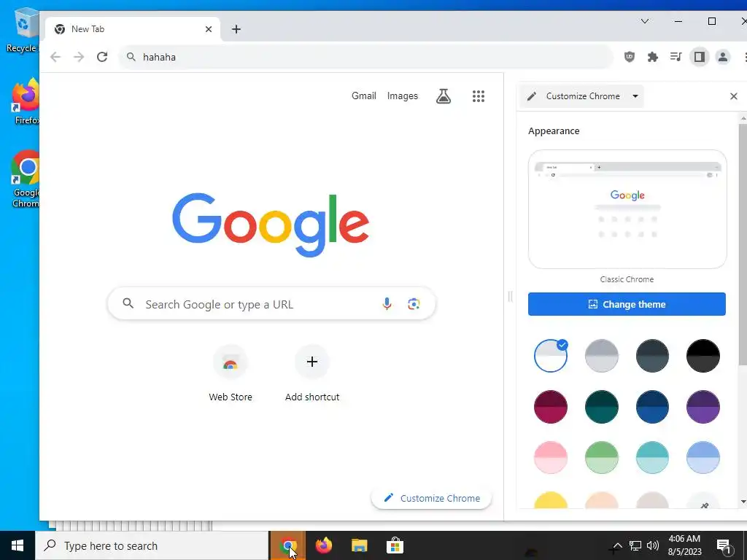The width and height of the screenshot is (747, 560).
Task: Open the network status tray icon
Action: tap(635, 545)
